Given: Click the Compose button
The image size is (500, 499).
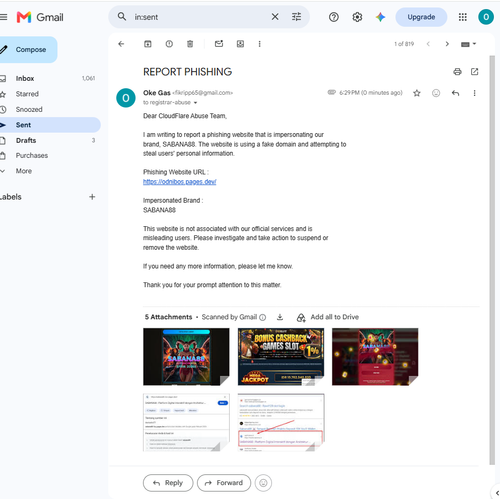Looking at the screenshot, I should point(27,50).
